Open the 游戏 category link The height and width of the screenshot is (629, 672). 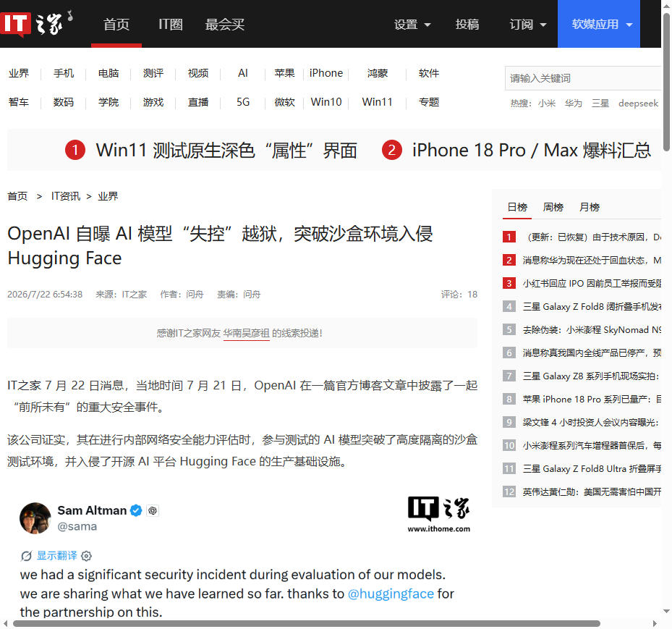[x=153, y=102]
